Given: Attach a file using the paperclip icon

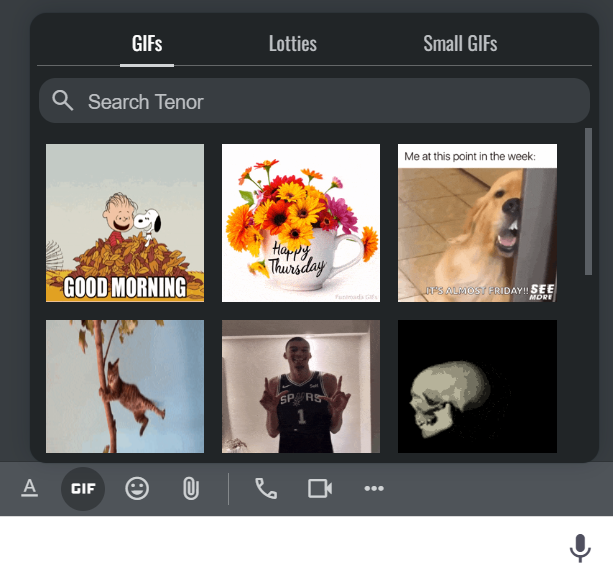Looking at the screenshot, I should [x=190, y=488].
